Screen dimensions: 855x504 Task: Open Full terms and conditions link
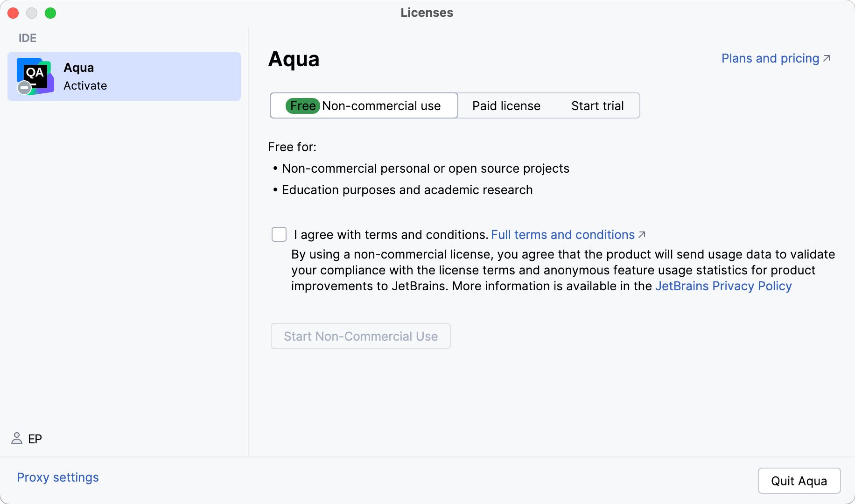[563, 235]
